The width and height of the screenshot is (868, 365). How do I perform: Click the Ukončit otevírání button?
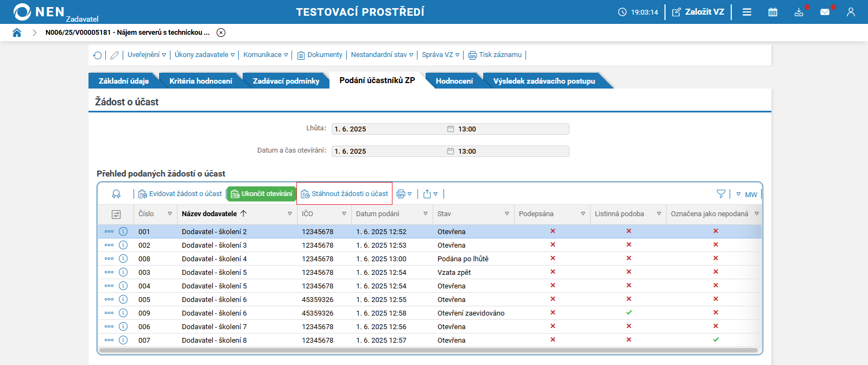click(x=262, y=194)
